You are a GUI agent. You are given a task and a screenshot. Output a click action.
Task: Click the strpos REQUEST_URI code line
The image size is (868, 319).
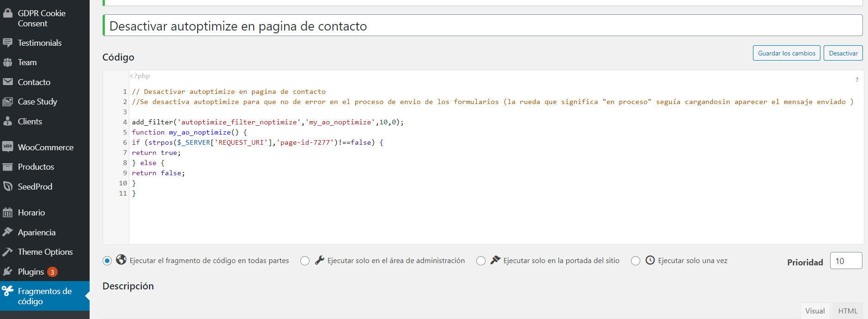coord(258,142)
